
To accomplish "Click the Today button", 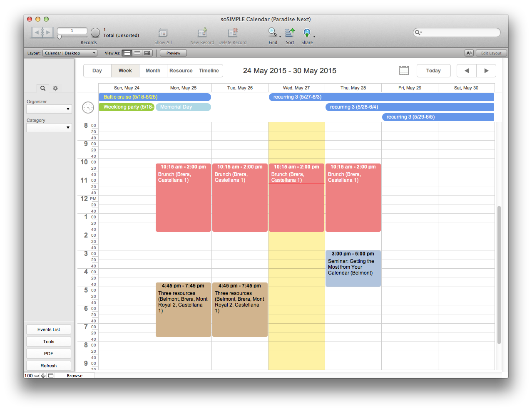I will coord(433,71).
